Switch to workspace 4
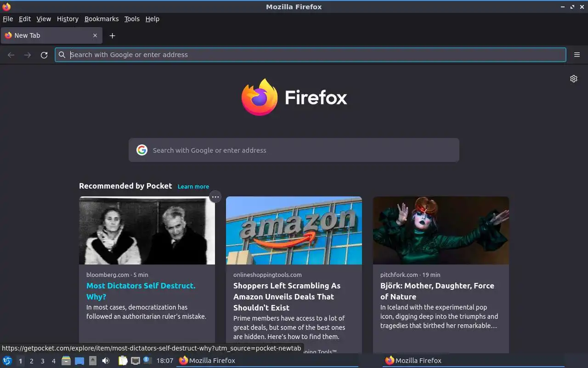588x368 pixels. [x=54, y=361]
